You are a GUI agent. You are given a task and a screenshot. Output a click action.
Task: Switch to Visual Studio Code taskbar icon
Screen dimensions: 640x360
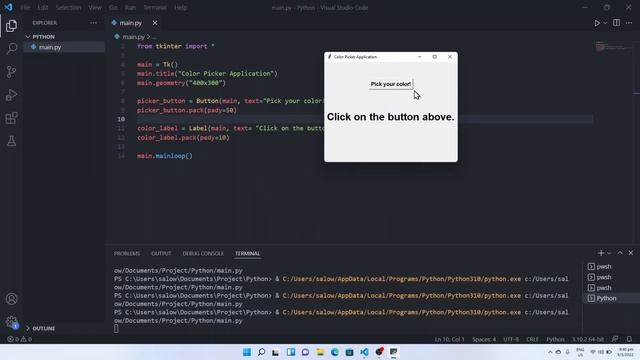click(x=364, y=352)
